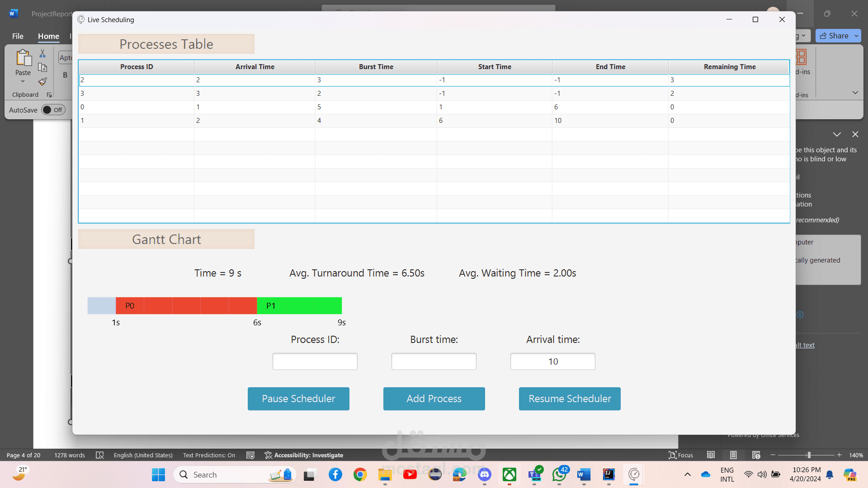The height and width of the screenshot is (488, 868).
Task: Select the Home tab in Word
Action: [x=48, y=36]
